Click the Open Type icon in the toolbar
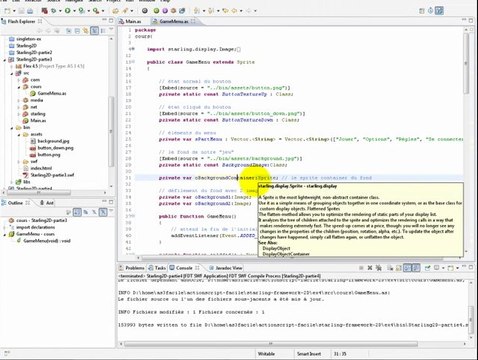This screenshot has width=478, height=360. (182, 11)
